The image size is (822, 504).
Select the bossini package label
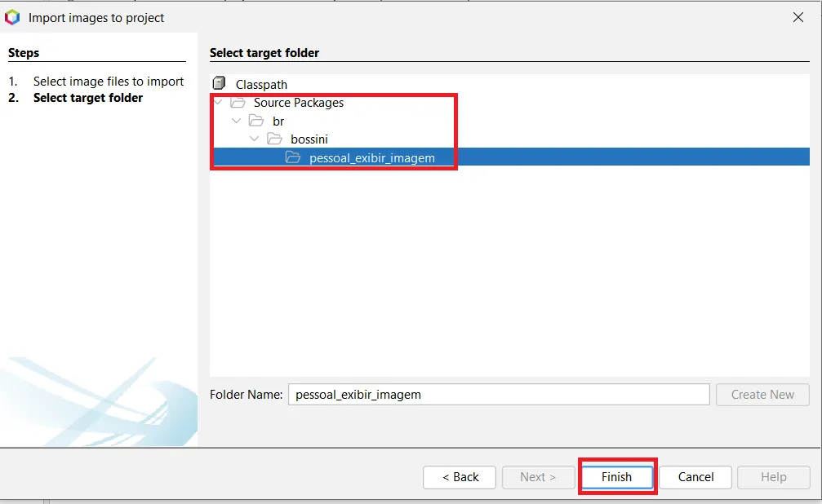[309, 139]
